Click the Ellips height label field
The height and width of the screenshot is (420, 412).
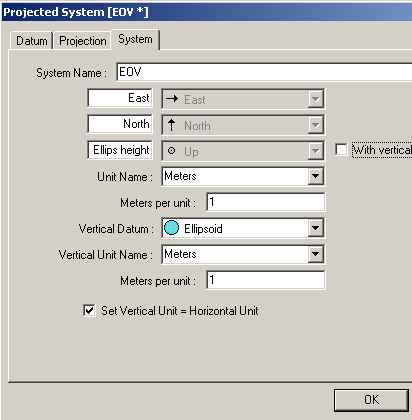[x=120, y=150]
